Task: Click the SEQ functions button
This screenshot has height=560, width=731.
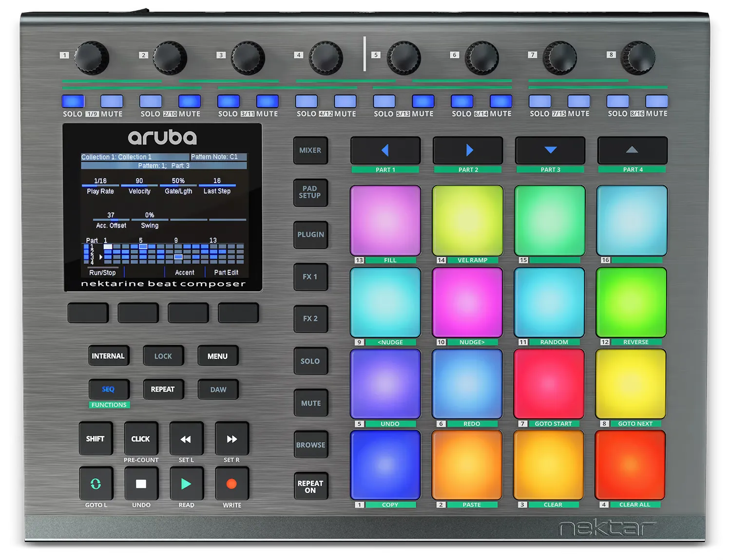Action: 109,389
